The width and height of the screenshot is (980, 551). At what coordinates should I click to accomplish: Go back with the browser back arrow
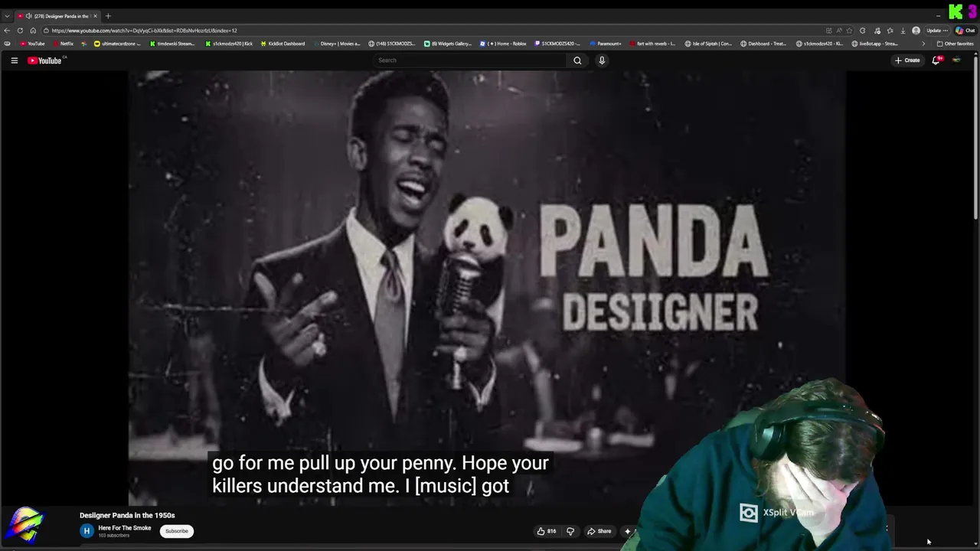[7, 31]
